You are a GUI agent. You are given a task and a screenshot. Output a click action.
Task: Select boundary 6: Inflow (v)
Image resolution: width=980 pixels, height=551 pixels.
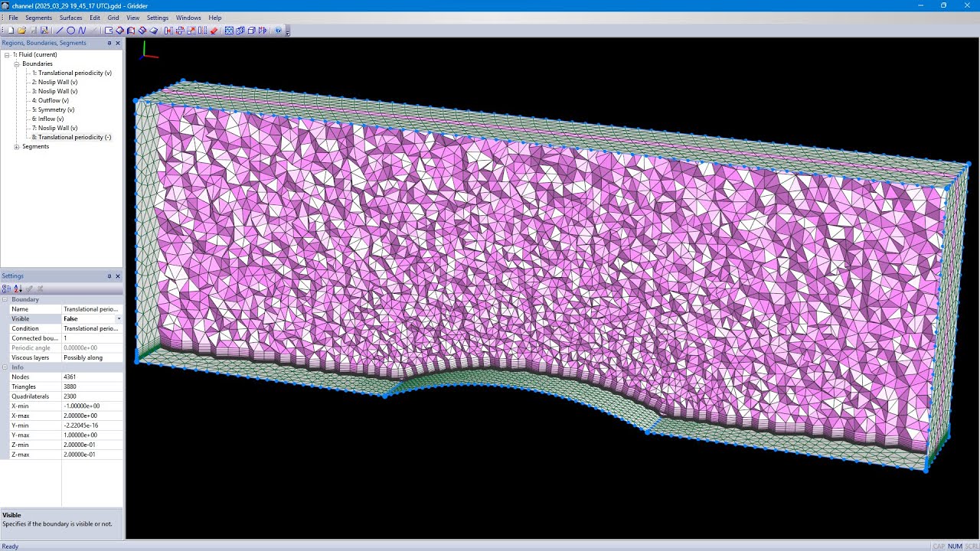[x=47, y=119]
